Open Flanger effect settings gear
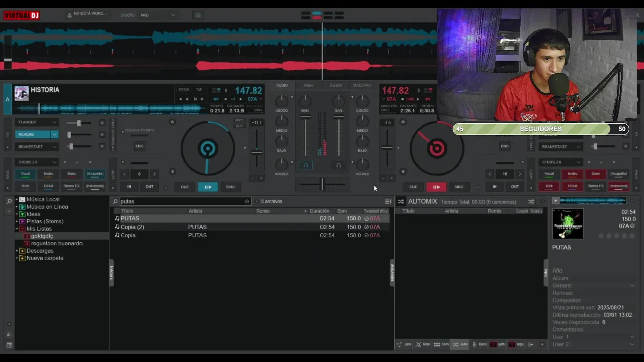 (102, 123)
